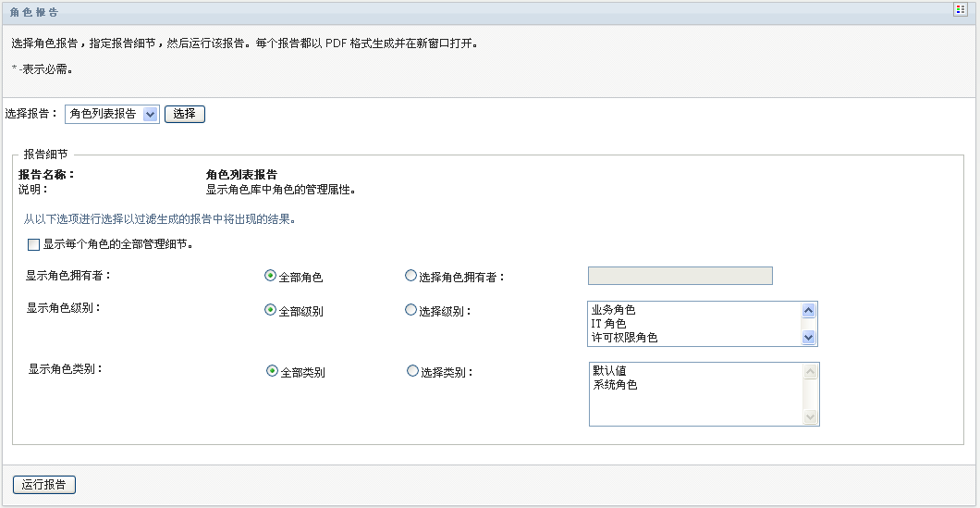Viewport: 980px width, 508px height.
Task: Select 业务角色 in the level list
Action: pyautogui.click(x=615, y=311)
